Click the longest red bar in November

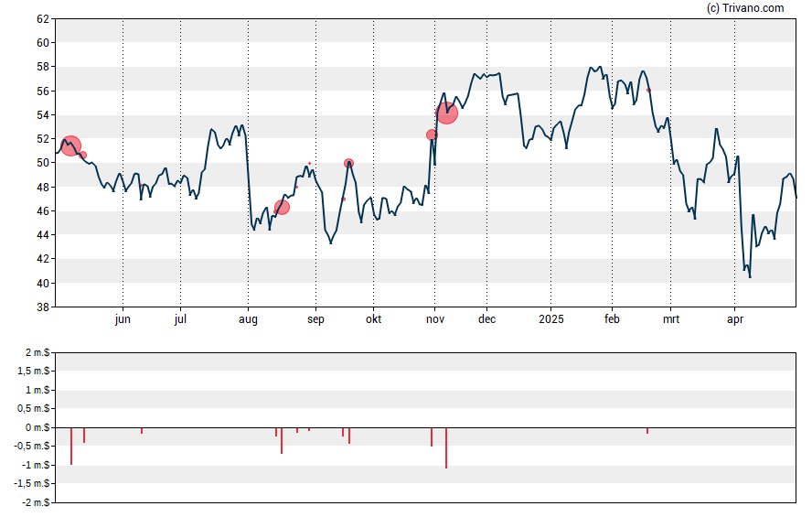tap(446, 448)
